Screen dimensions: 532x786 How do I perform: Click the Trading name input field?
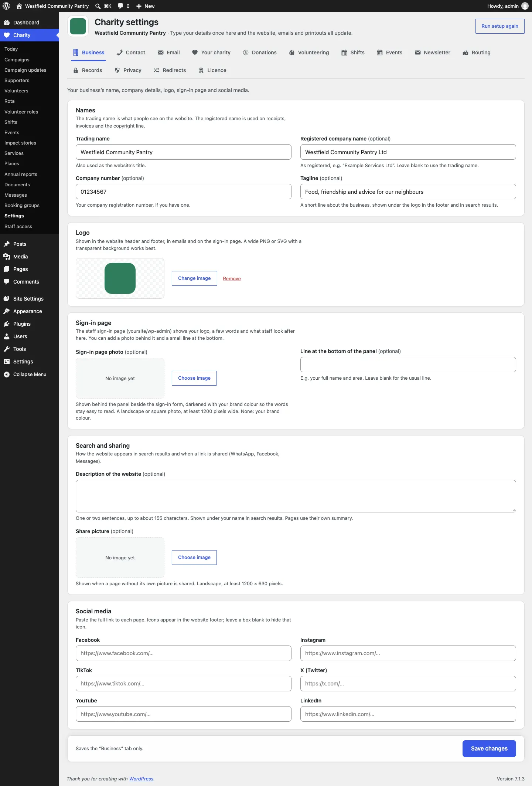pos(184,152)
